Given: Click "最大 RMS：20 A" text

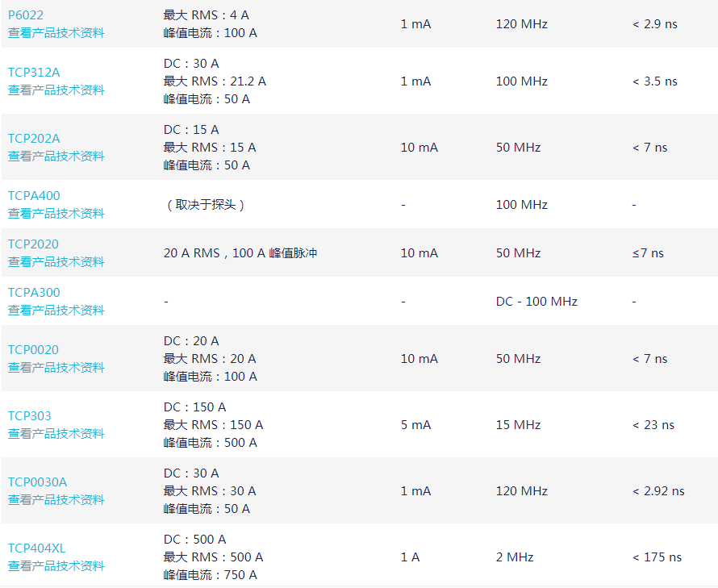Looking at the screenshot, I should 210,359.
